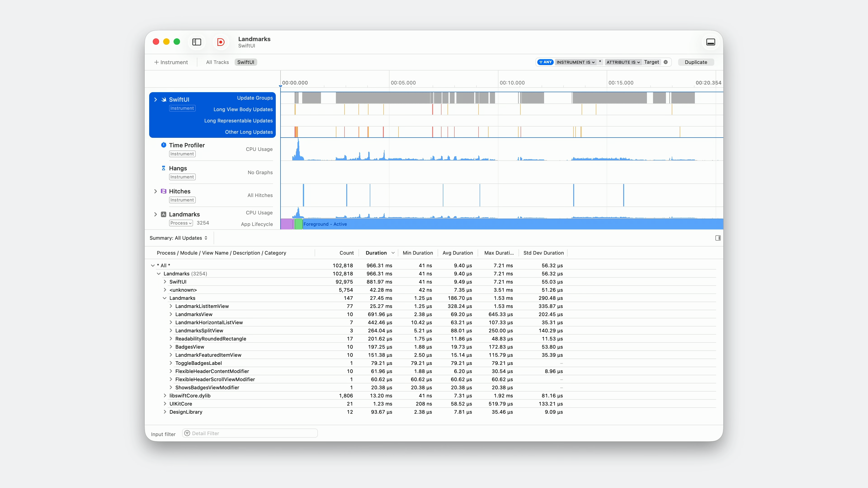This screenshot has height=488, width=868.
Task: Add a new instrument with + Instrument
Action: click(171, 62)
